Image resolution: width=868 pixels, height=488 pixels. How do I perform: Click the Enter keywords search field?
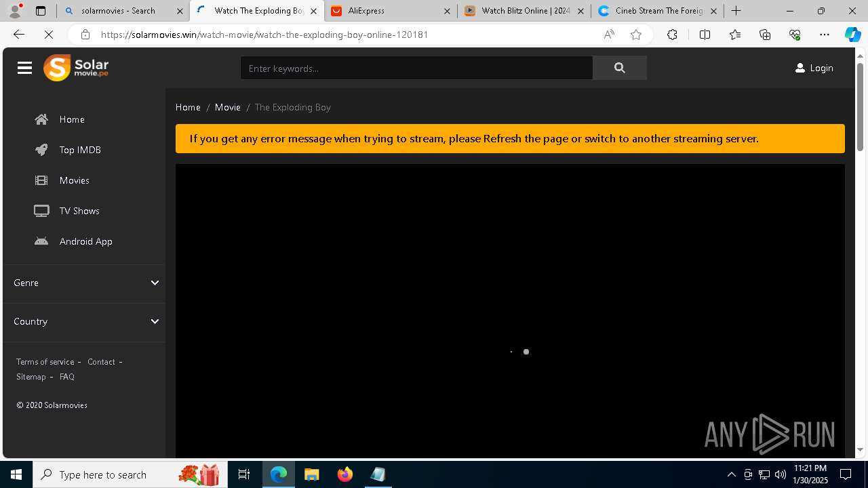pos(416,68)
